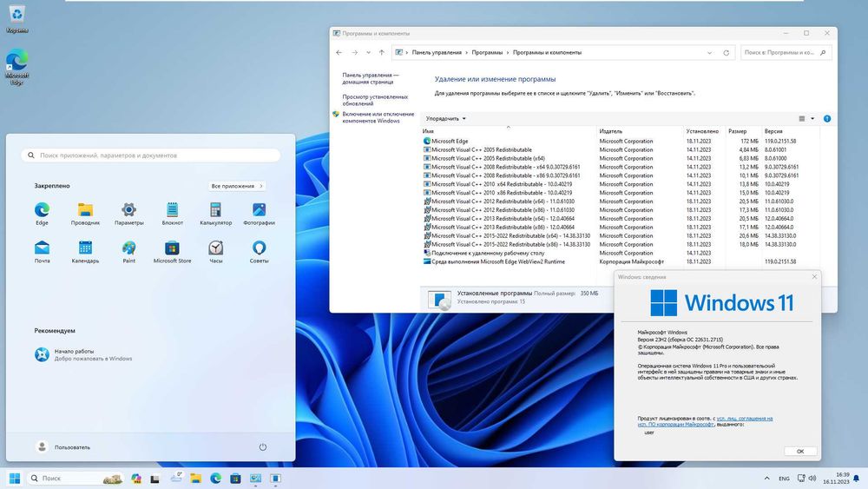
Task: Open the Корзина recycle bin on desktop
Action: click(17, 18)
